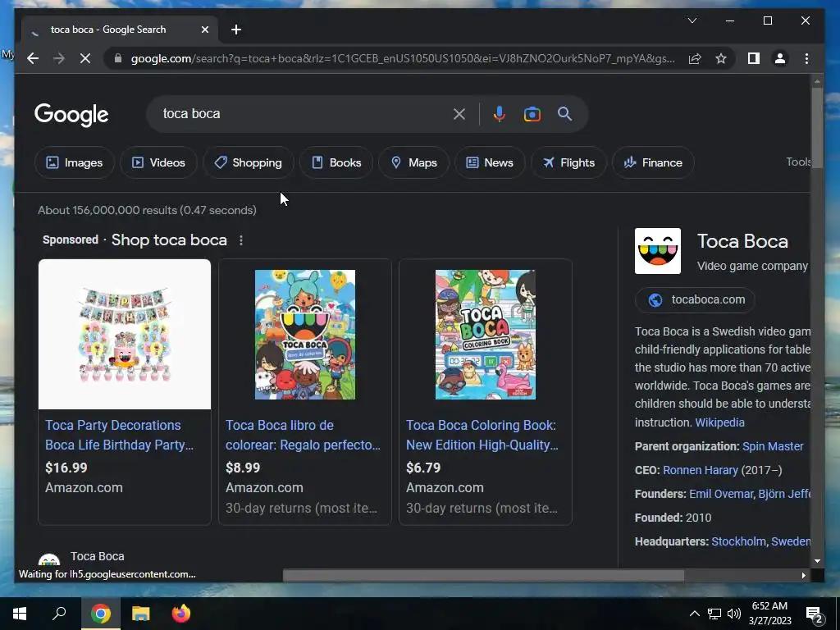
Task: Submit search with magnifier icon
Action: coord(564,113)
